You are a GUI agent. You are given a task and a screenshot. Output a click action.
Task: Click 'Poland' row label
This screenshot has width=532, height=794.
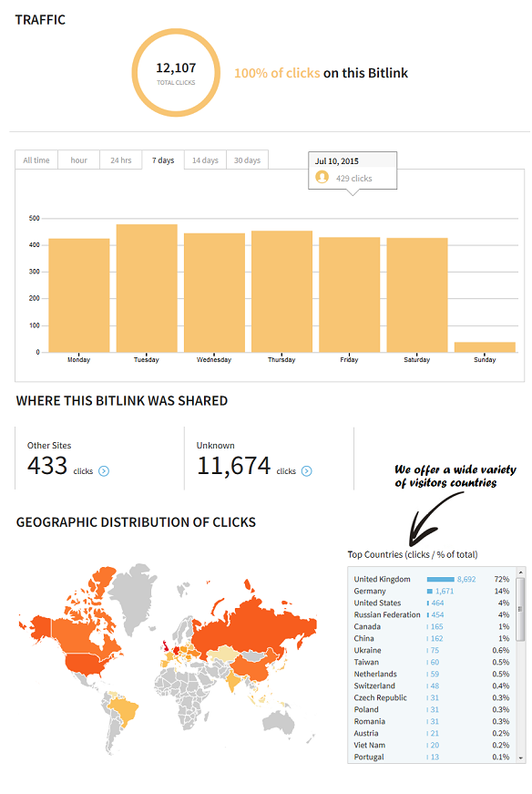point(366,709)
